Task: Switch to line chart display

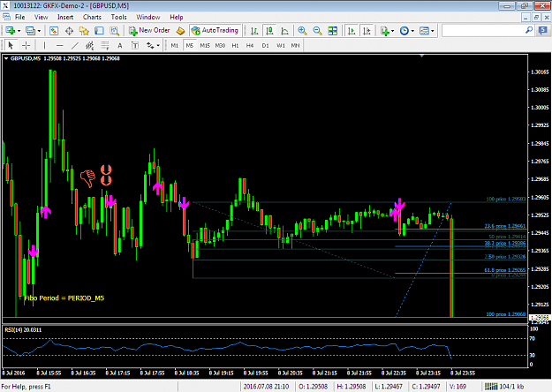Action: pyautogui.click(x=284, y=31)
